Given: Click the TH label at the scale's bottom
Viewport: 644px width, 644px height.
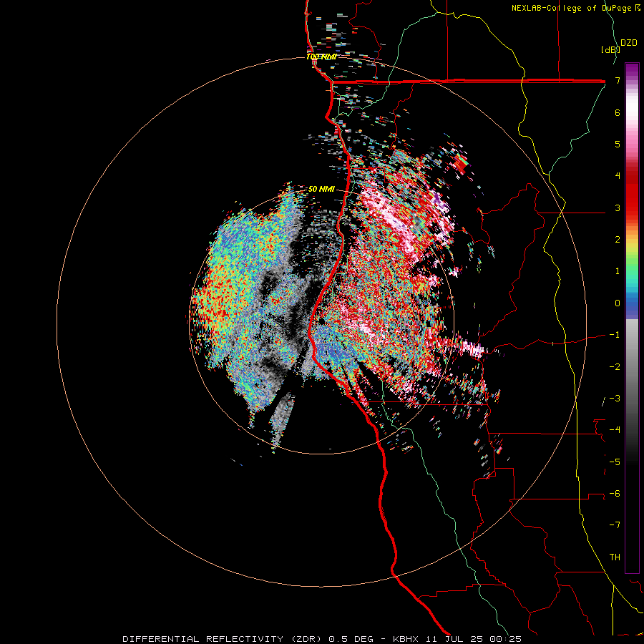Looking at the screenshot, I should pos(615,557).
